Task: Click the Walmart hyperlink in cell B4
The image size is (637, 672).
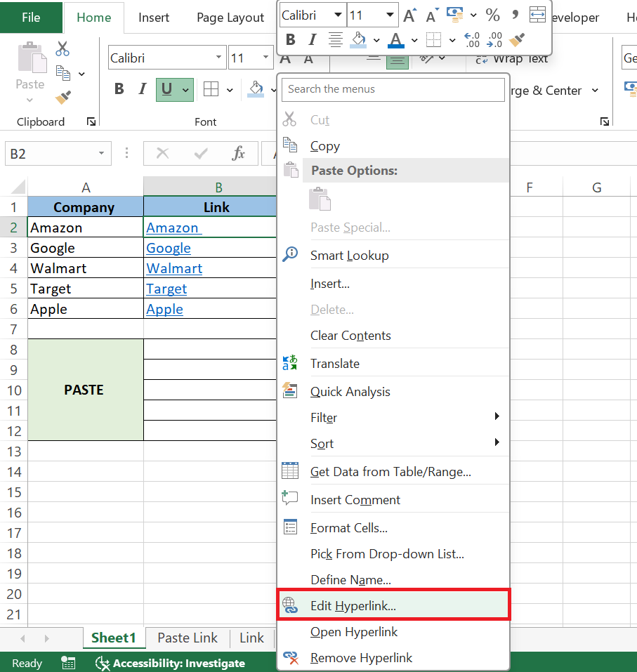Action: coord(174,268)
